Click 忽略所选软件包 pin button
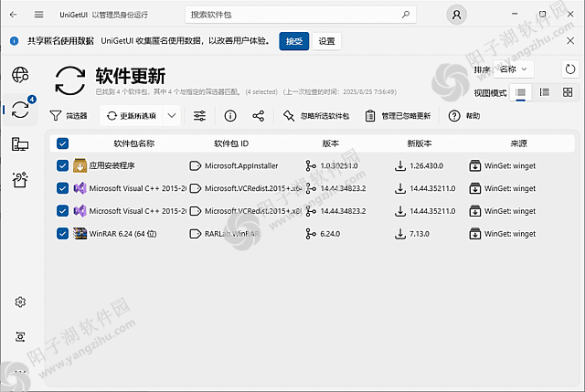The width and height of the screenshot is (585, 392). [316, 116]
